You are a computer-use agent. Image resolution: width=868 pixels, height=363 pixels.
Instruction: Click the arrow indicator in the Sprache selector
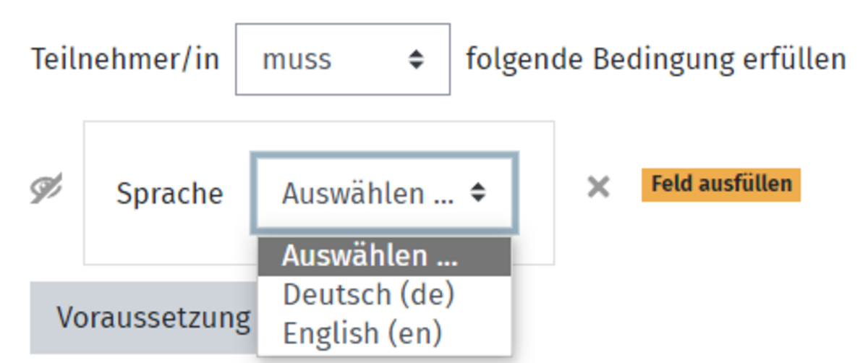477,193
